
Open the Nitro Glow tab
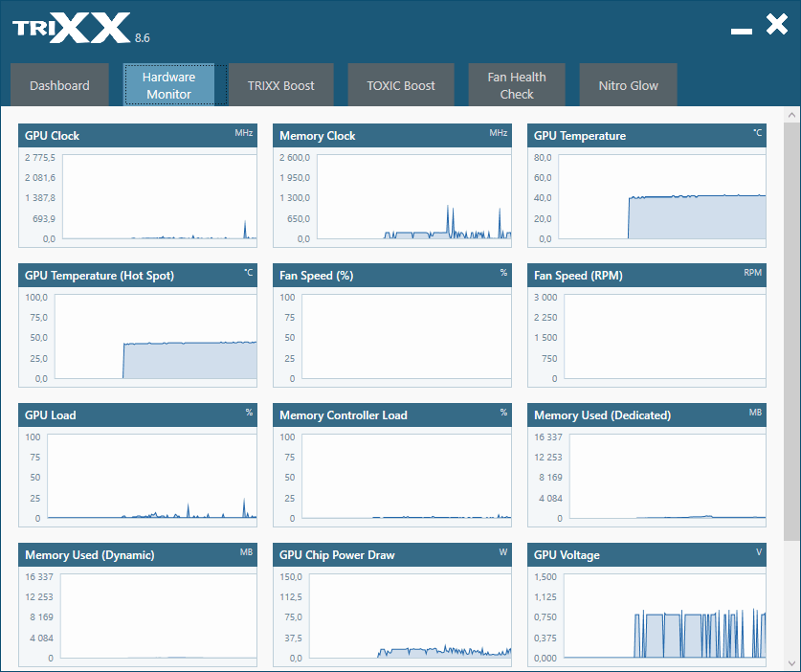coord(628,85)
